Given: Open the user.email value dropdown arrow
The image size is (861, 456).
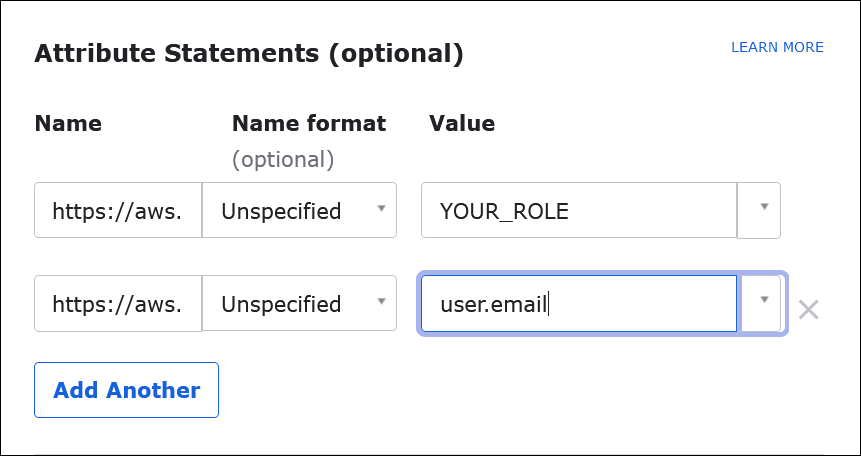Looking at the screenshot, I should coord(763,300).
